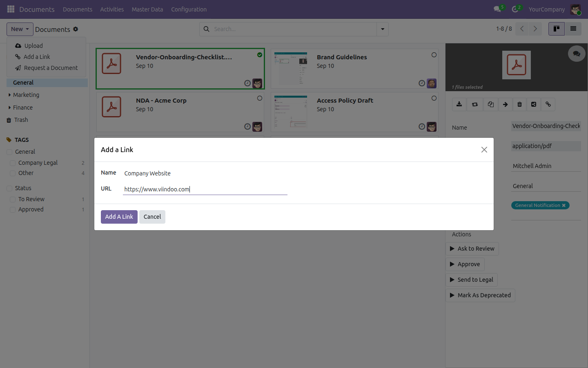Select the NDA - Acme Corp document circle
588x368 pixels.
[x=260, y=98]
